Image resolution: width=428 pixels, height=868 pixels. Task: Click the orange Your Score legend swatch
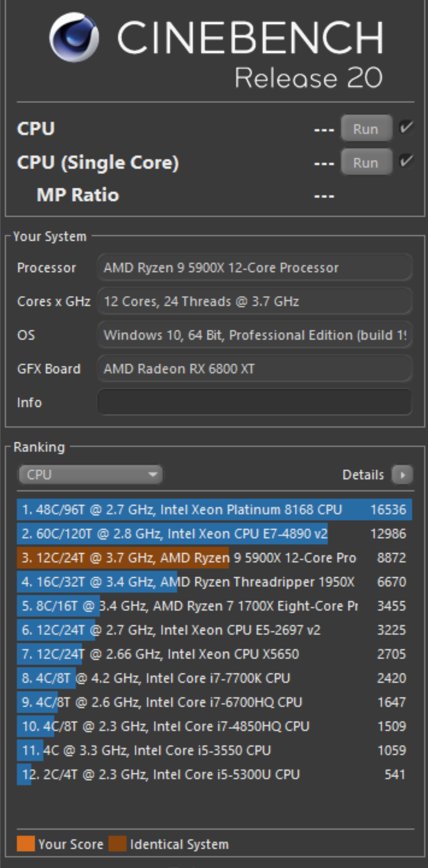26,843
